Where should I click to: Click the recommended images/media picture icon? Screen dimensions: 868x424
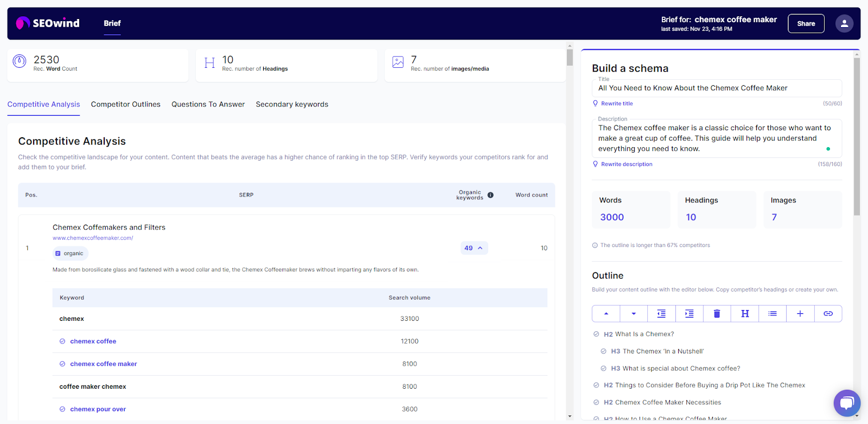pyautogui.click(x=398, y=62)
